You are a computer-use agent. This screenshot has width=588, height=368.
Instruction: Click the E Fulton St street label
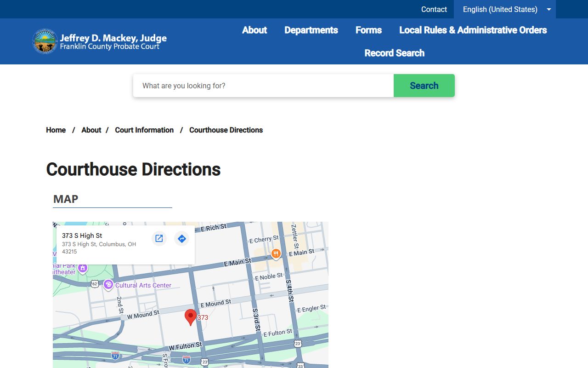277,333
